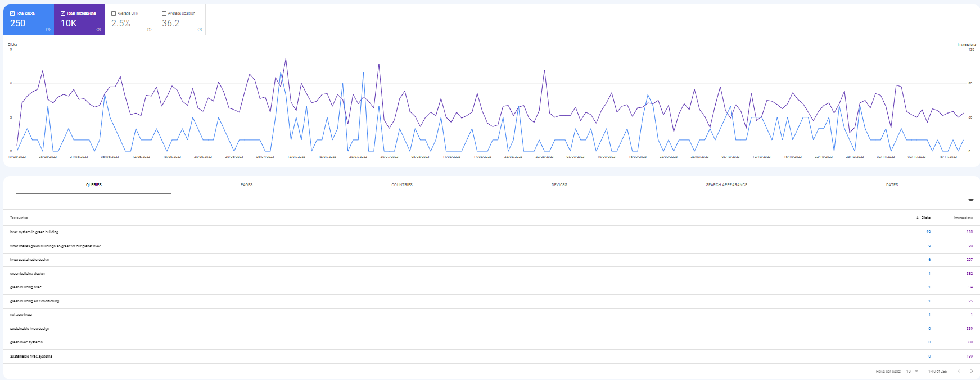Click the filter rows icon above the table
This screenshot has height=380, width=980.
click(x=970, y=201)
